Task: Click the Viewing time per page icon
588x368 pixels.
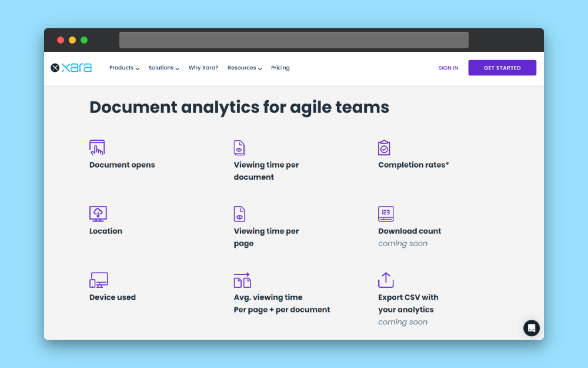Action: 239,214
